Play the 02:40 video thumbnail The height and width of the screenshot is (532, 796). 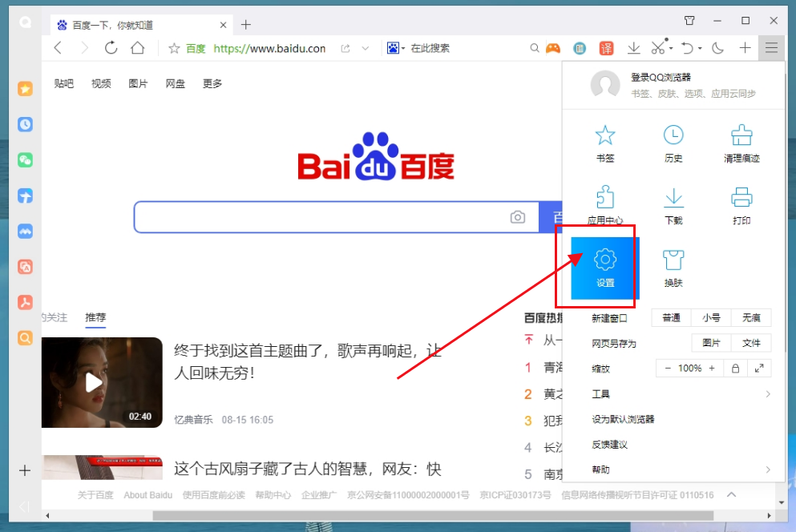pyautogui.click(x=102, y=382)
